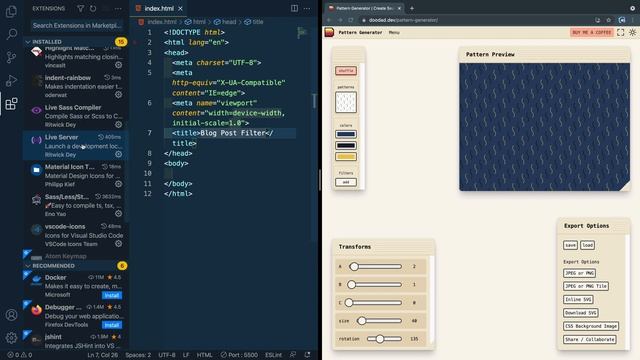The width and height of the screenshot is (640, 360).
Task: Close the index.html editor tab
Action: point(180,8)
